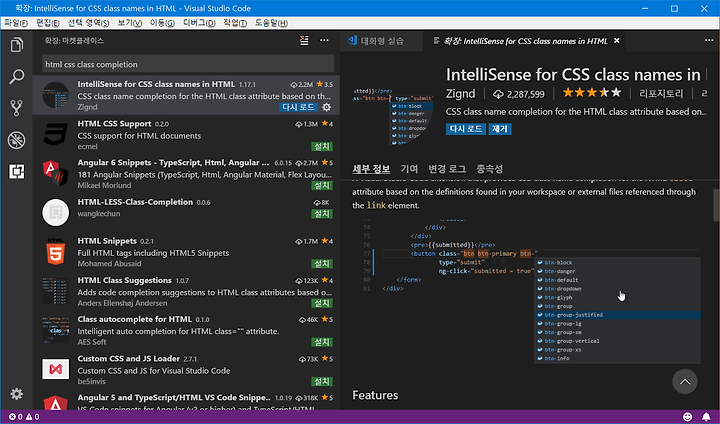Select the 기여 tab
This screenshot has width=720, height=424.
pos(409,169)
